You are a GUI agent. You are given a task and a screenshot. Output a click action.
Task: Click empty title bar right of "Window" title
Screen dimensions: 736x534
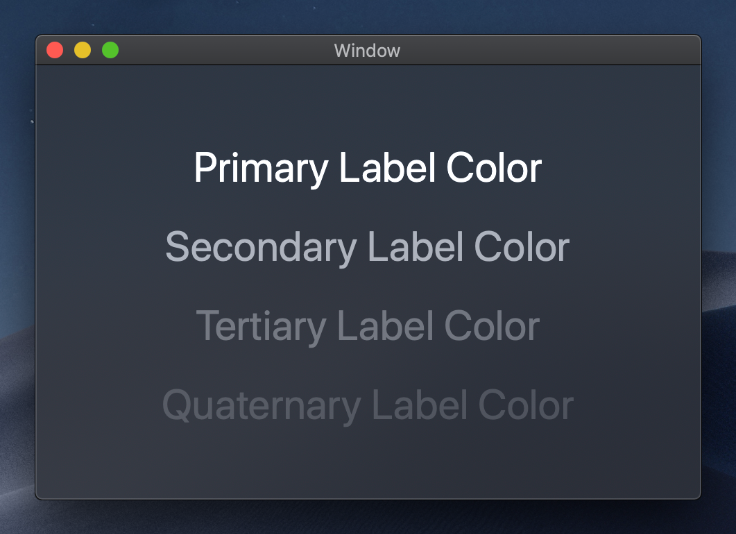[549, 50]
